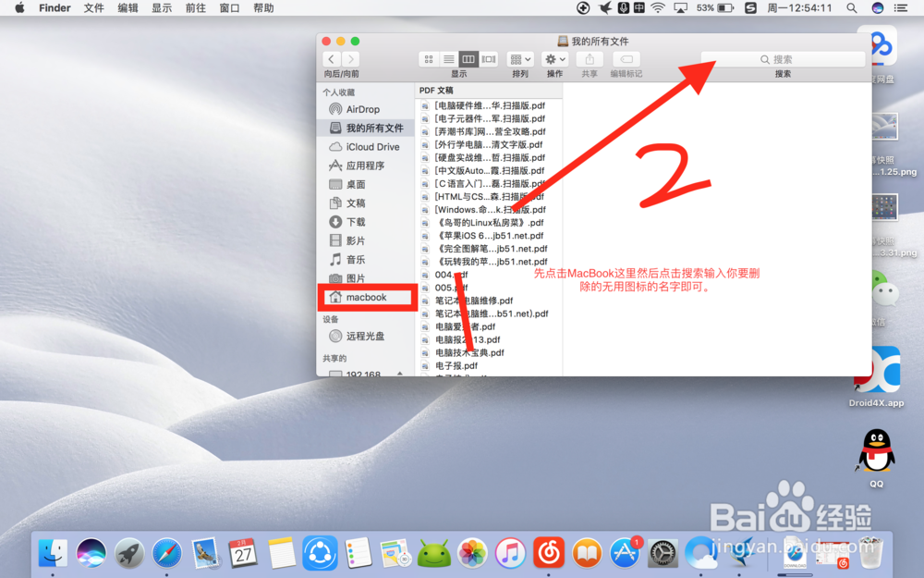Image resolution: width=924 pixels, height=578 pixels.
Task: Open Reminders from the Dock
Action: [357, 553]
